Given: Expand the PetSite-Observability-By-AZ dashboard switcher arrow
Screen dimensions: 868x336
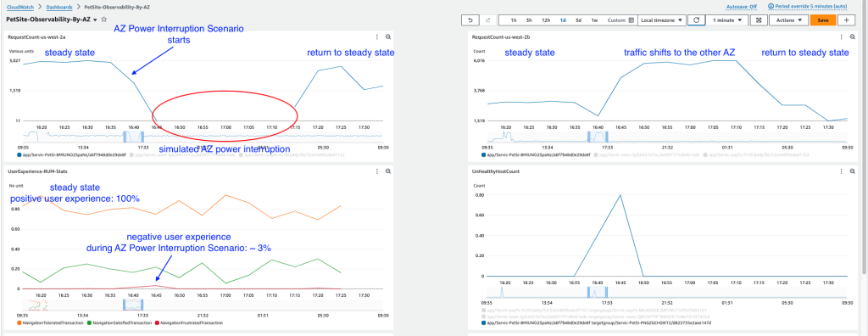Looking at the screenshot, I should tap(95, 20).
